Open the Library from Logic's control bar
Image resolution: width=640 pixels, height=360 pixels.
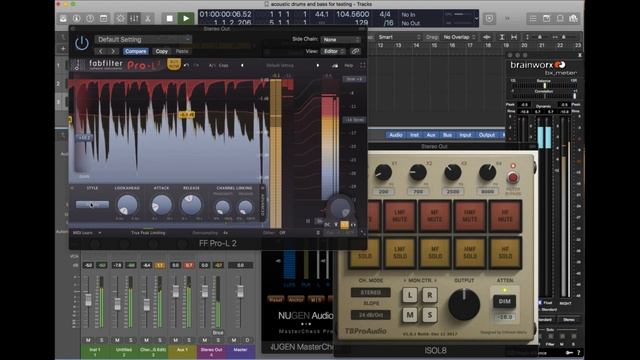tap(63, 18)
